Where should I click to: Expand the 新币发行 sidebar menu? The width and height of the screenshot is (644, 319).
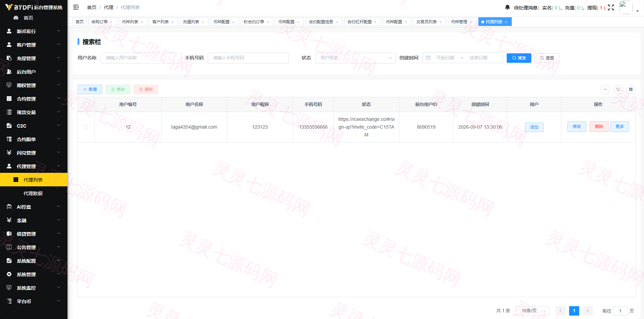[34, 31]
